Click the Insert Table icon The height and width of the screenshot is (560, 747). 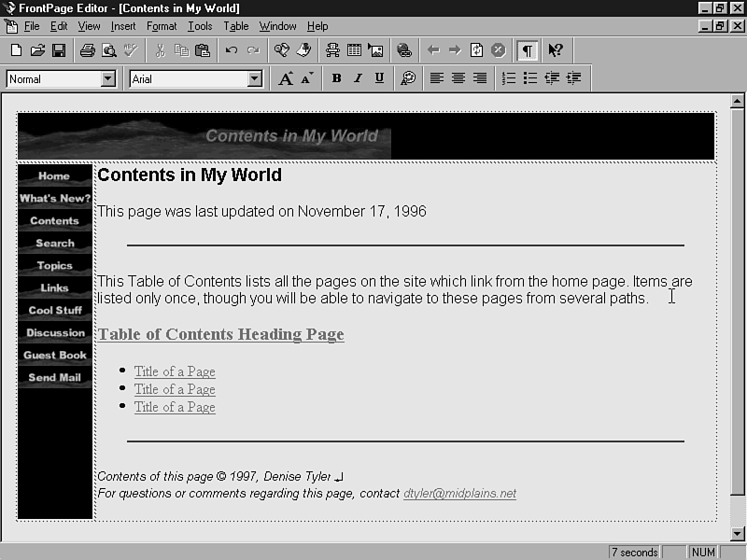(x=354, y=50)
